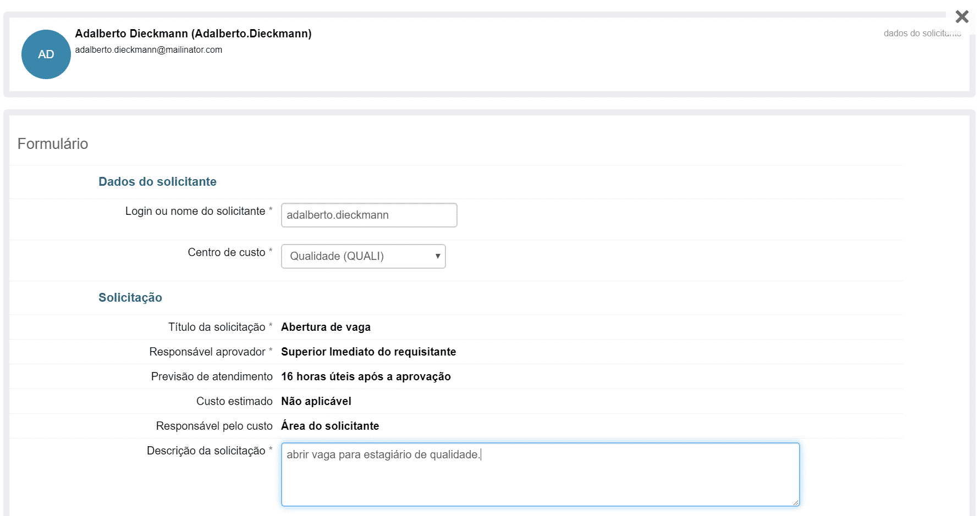Screen dimensions: 980x516
Task: Click the 'dados do solicitante' header text
Action: (922, 34)
